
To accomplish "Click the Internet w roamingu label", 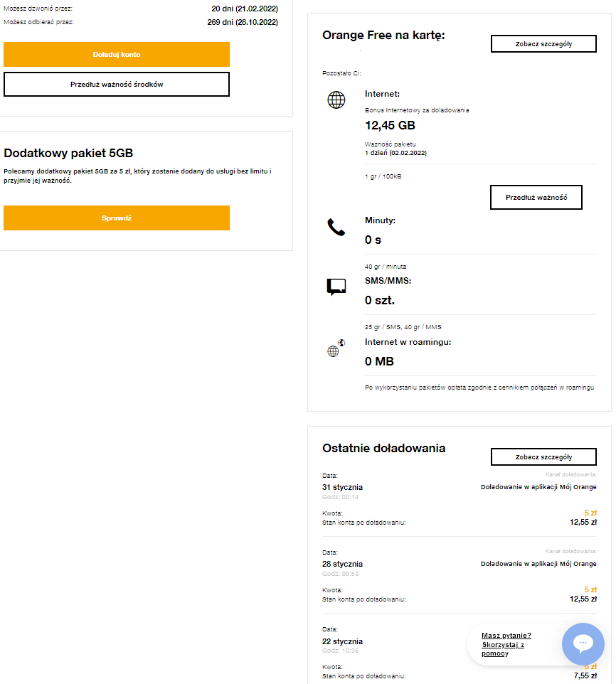I will [x=408, y=342].
